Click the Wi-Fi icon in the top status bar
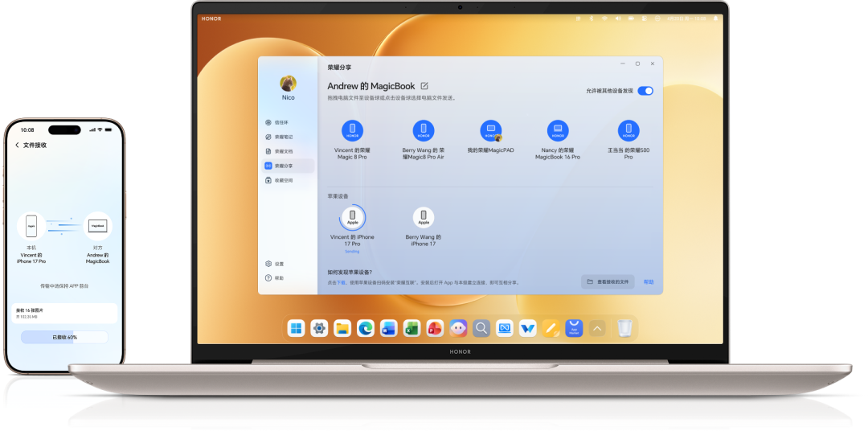 604,18
